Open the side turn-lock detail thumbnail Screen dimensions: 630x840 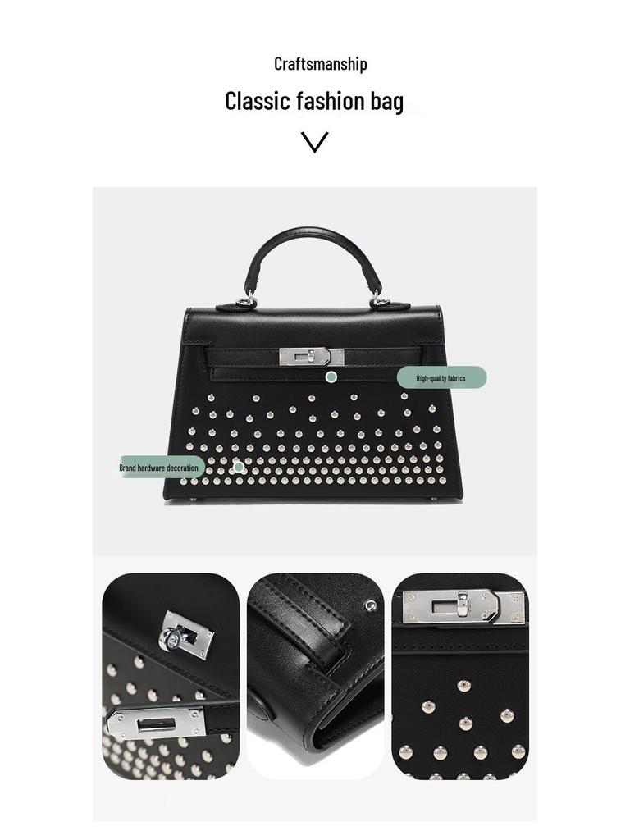coord(171,676)
